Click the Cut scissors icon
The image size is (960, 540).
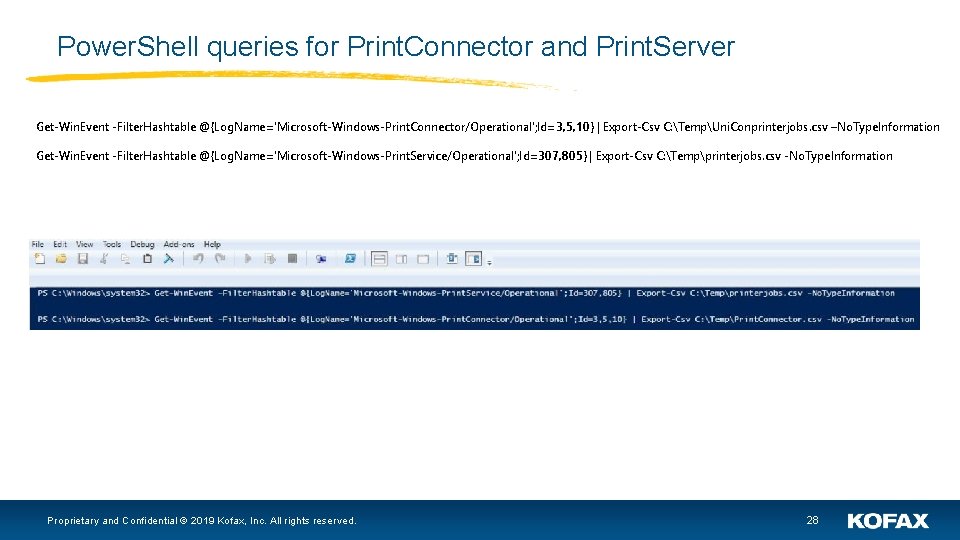104,258
